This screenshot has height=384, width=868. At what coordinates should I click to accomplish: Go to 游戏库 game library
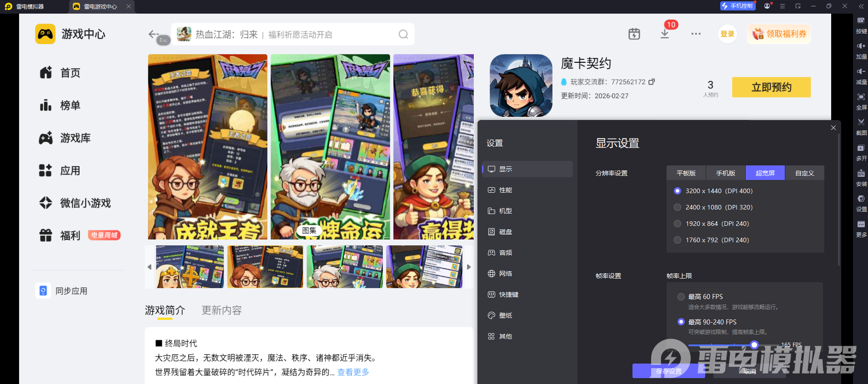pos(65,138)
